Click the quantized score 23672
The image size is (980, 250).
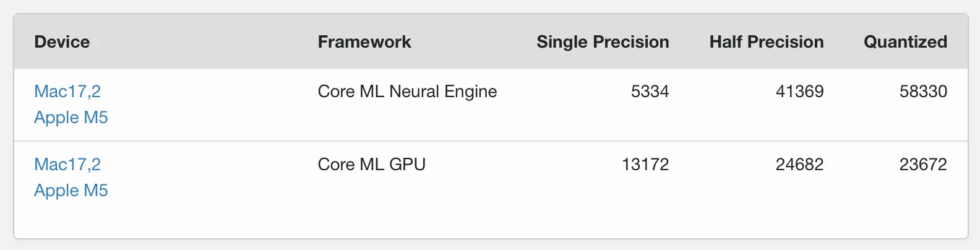(923, 165)
